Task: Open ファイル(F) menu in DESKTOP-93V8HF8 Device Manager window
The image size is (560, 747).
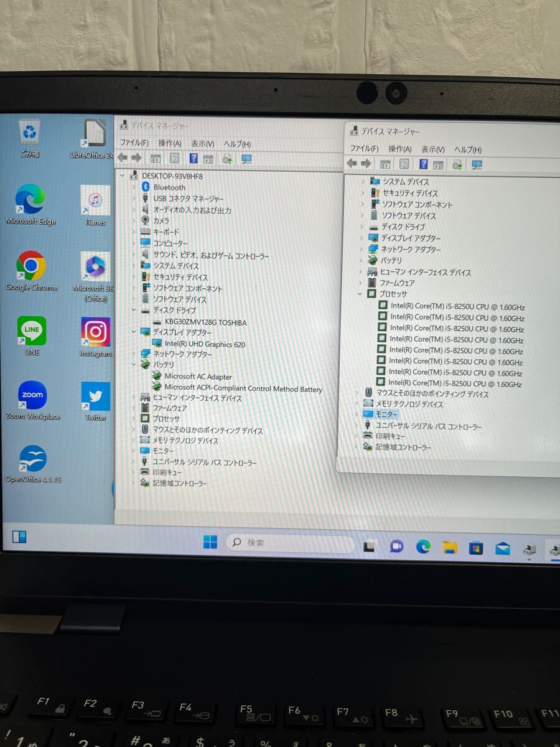Action: (x=134, y=143)
